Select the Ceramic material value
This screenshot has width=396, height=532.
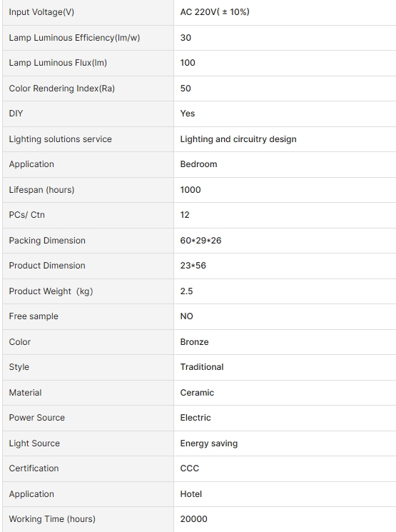[197, 393]
